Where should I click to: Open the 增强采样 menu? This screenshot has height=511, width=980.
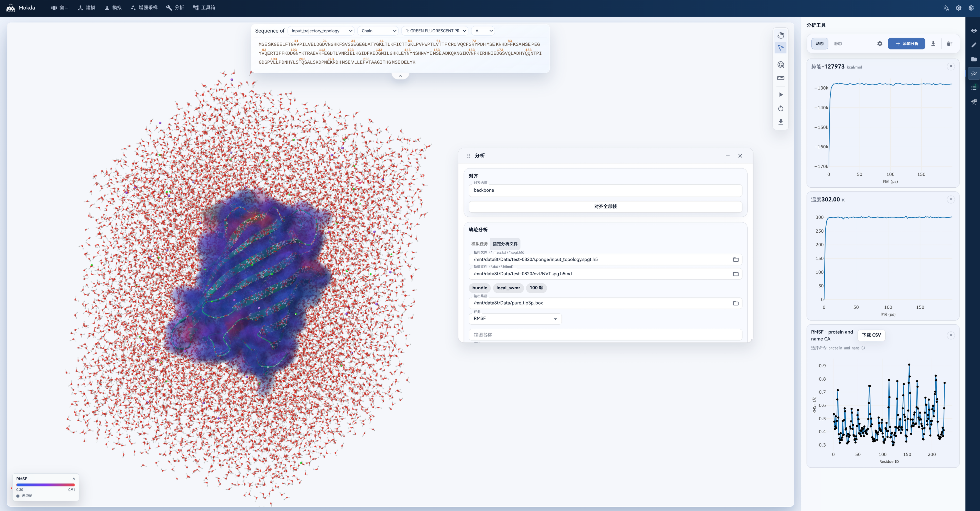(x=144, y=8)
